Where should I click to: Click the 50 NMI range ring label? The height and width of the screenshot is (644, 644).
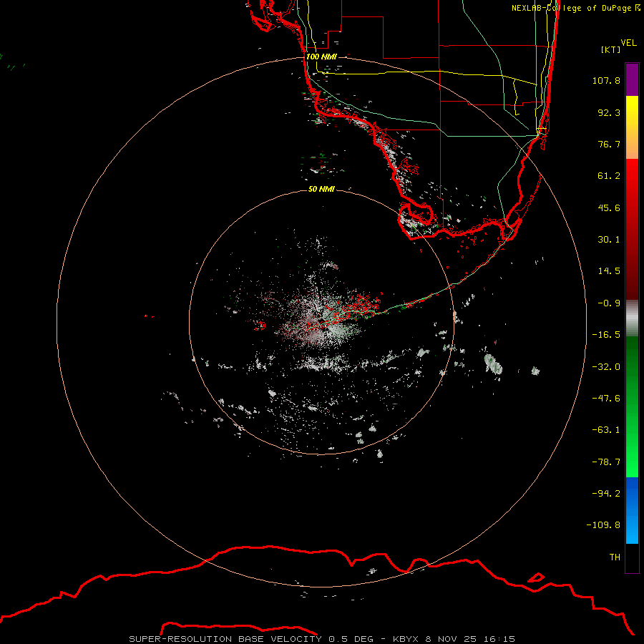coord(321,190)
